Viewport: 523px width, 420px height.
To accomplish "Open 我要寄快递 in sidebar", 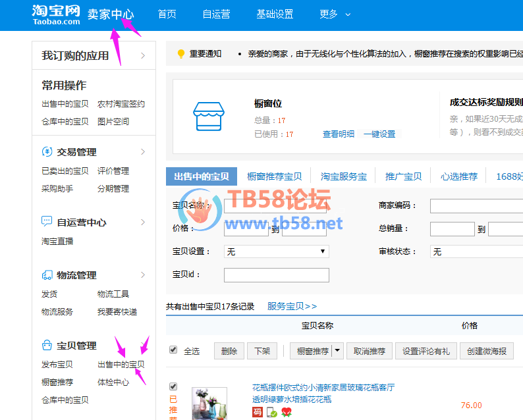I will [x=117, y=311].
